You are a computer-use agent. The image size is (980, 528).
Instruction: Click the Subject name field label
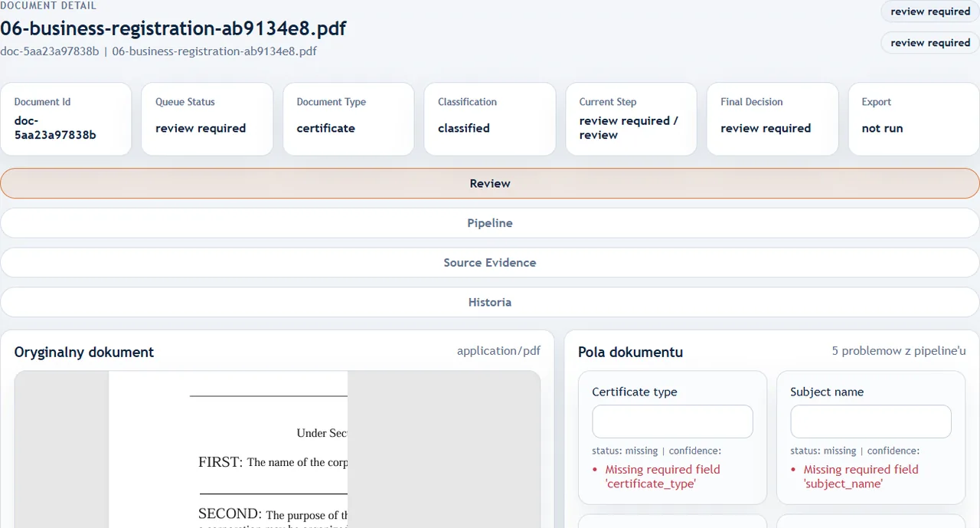click(827, 392)
